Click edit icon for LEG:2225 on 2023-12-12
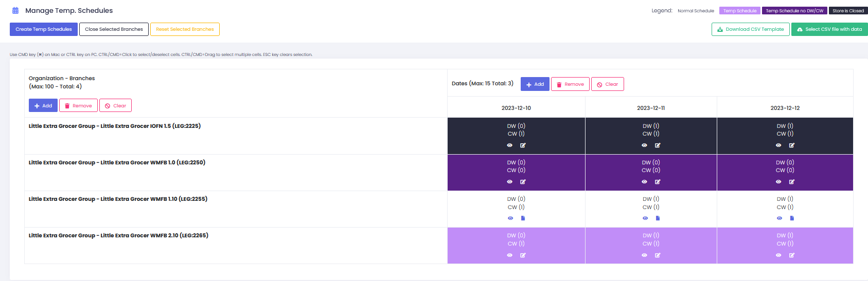Screen dimensions: 868x281 point(792,145)
